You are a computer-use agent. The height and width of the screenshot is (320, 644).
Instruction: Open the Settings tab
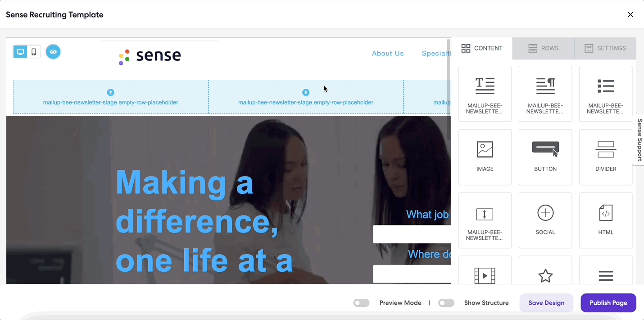[605, 48]
